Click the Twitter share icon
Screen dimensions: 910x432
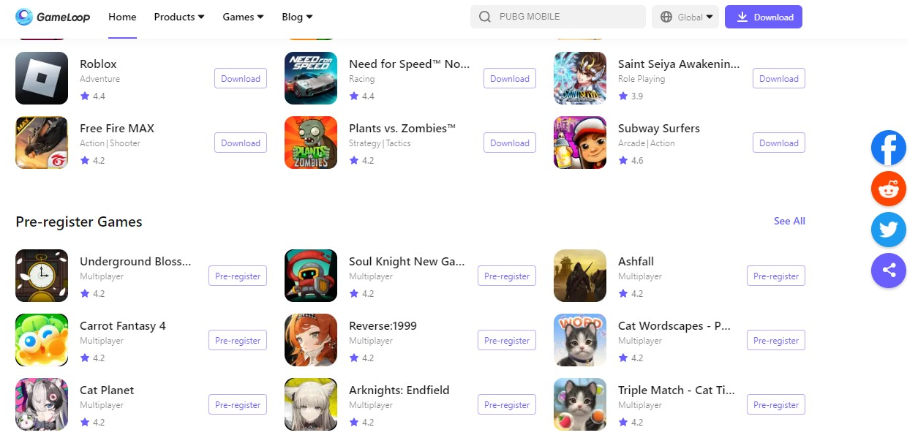(888, 230)
